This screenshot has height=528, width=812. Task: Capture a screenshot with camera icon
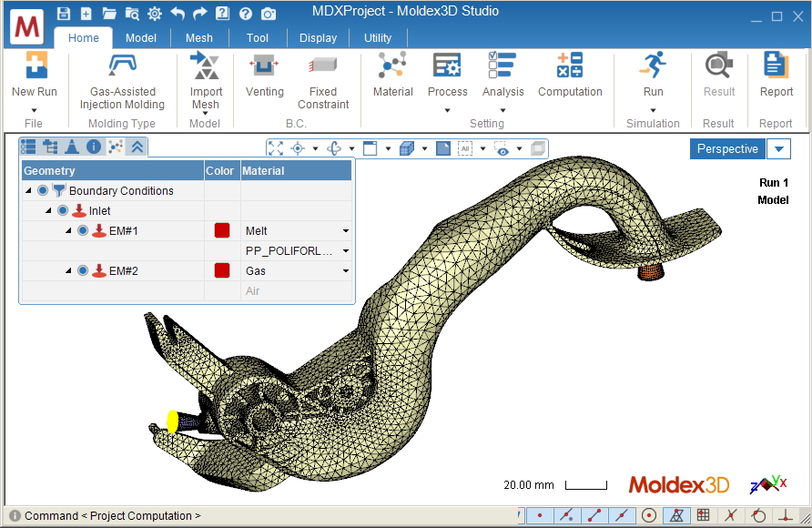click(x=269, y=14)
